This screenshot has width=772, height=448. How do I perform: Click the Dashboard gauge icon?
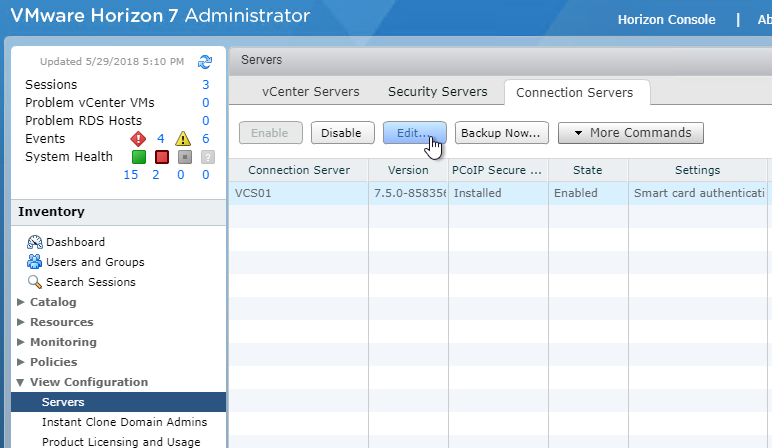(35, 242)
